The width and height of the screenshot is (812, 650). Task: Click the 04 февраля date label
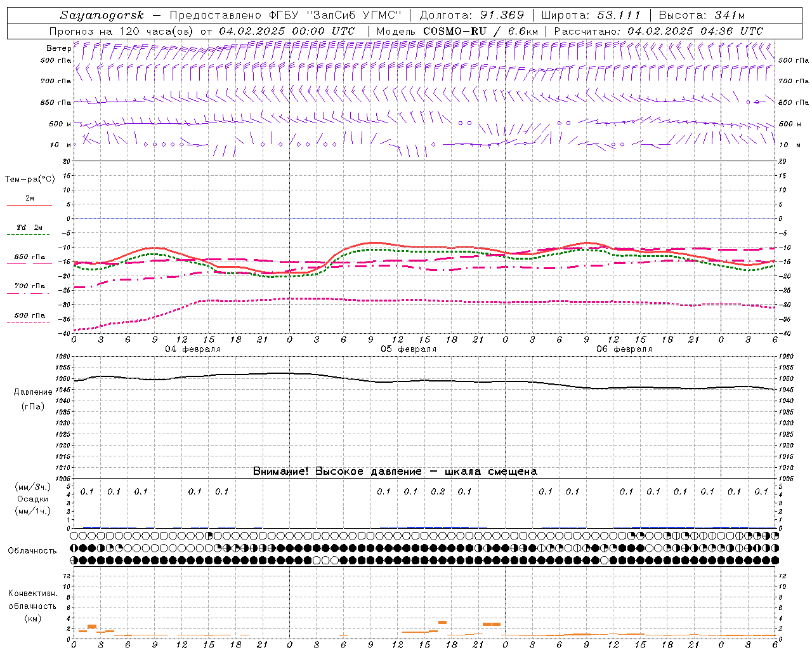point(193,349)
